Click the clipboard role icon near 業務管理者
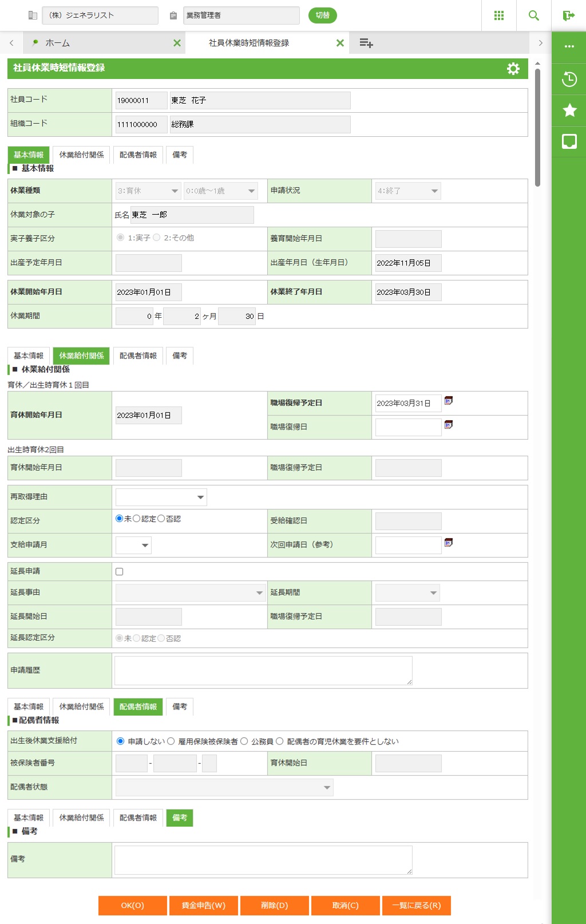The image size is (586, 924). point(173,16)
